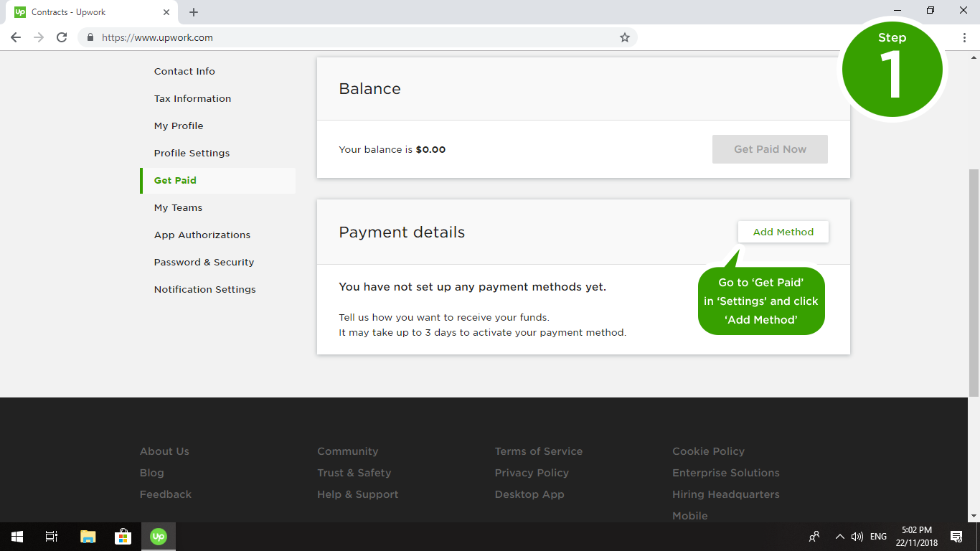Viewport: 980px width, 551px height.
Task: Open Notification Settings in the sidebar
Action: (204, 289)
